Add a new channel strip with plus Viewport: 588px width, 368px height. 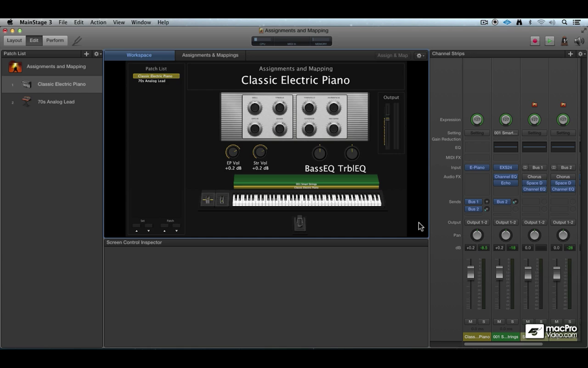tap(570, 54)
